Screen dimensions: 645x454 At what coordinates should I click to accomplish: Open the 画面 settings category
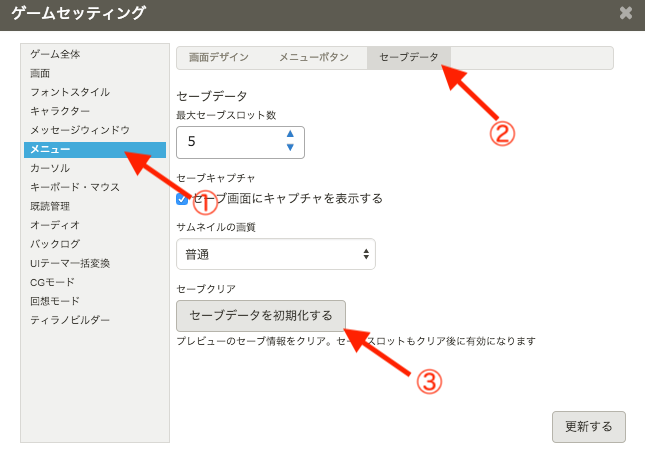[40, 73]
